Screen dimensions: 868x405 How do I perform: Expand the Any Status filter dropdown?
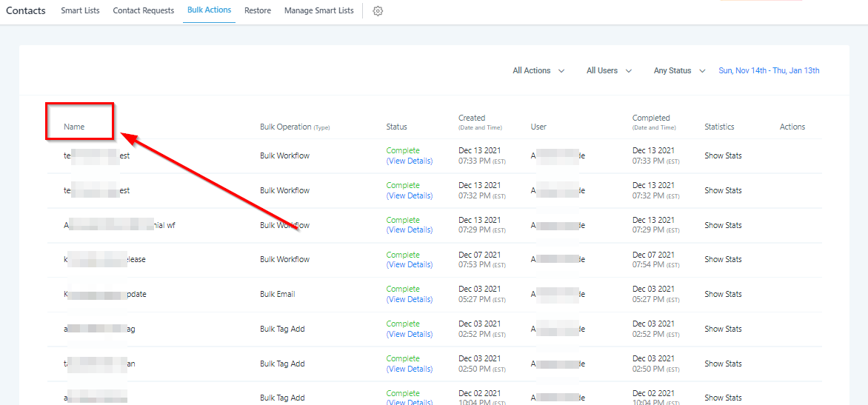point(678,71)
